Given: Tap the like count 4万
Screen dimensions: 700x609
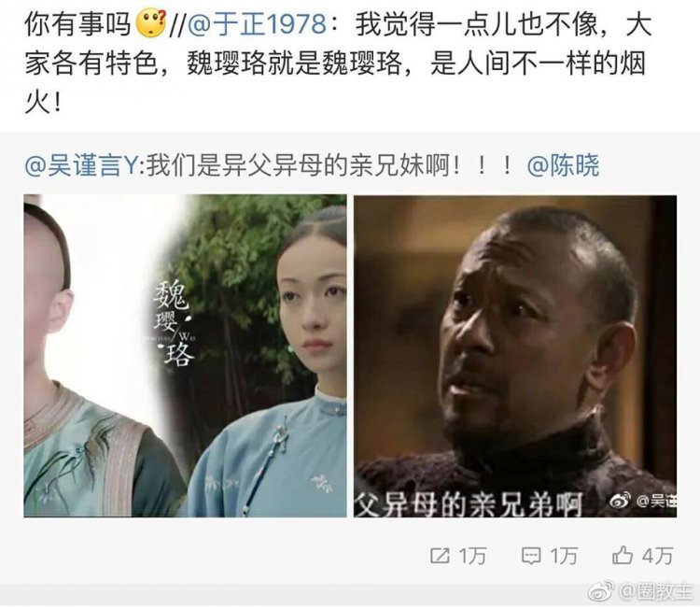Looking at the screenshot, I should point(658,556).
